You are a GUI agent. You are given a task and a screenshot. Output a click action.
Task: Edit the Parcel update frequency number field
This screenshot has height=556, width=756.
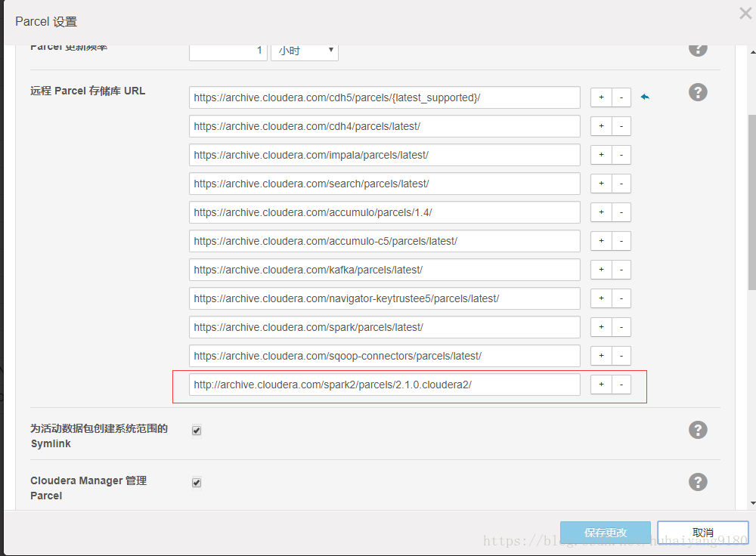[x=228, y=51]
